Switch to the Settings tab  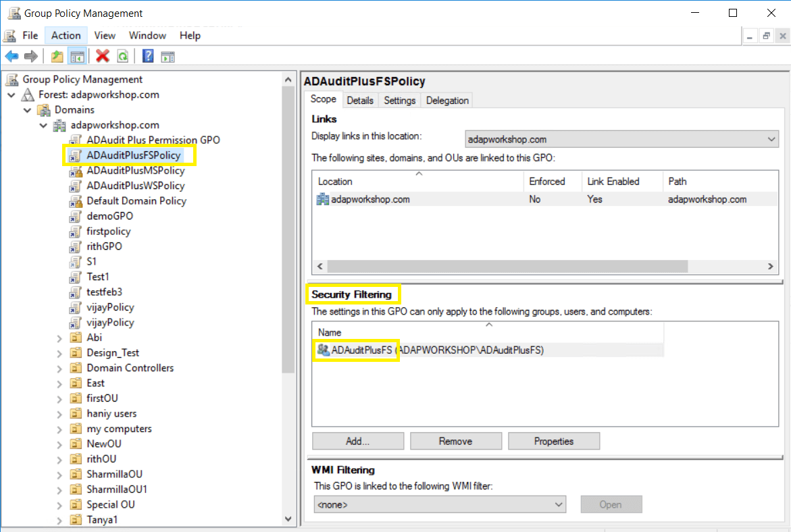pyautogui.click(x=399, y=100)
